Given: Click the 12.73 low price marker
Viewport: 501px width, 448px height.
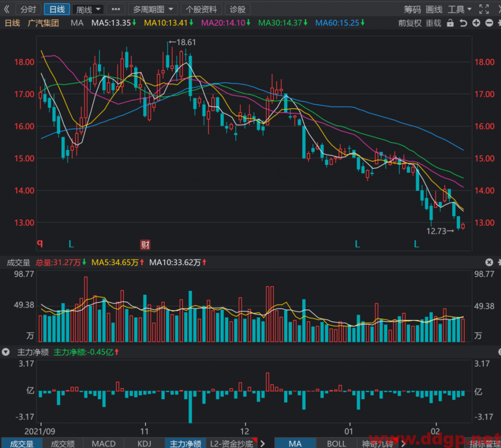Looking at the screenshot, I should click(x=440, y=231).
